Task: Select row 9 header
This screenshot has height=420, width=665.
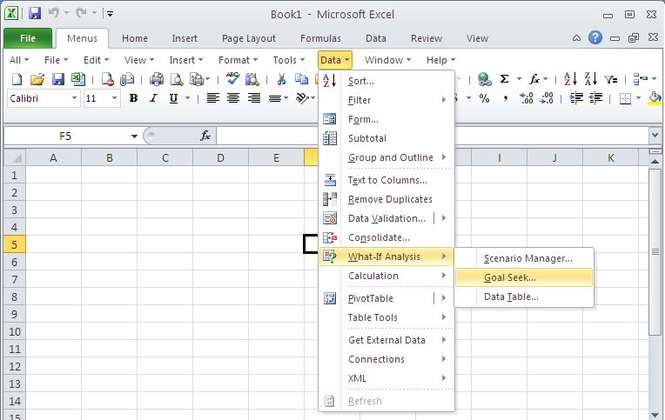Action: point(14,314)
